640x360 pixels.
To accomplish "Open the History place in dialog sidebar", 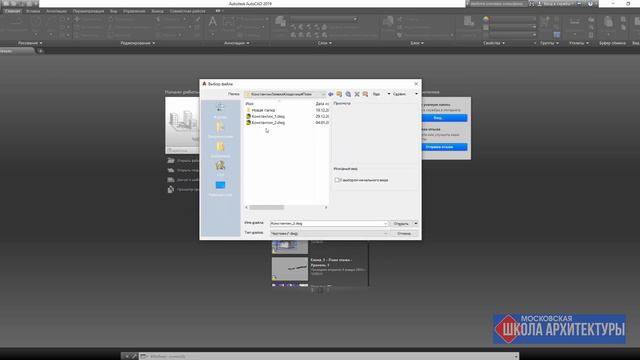I will (x=220, y=110).
